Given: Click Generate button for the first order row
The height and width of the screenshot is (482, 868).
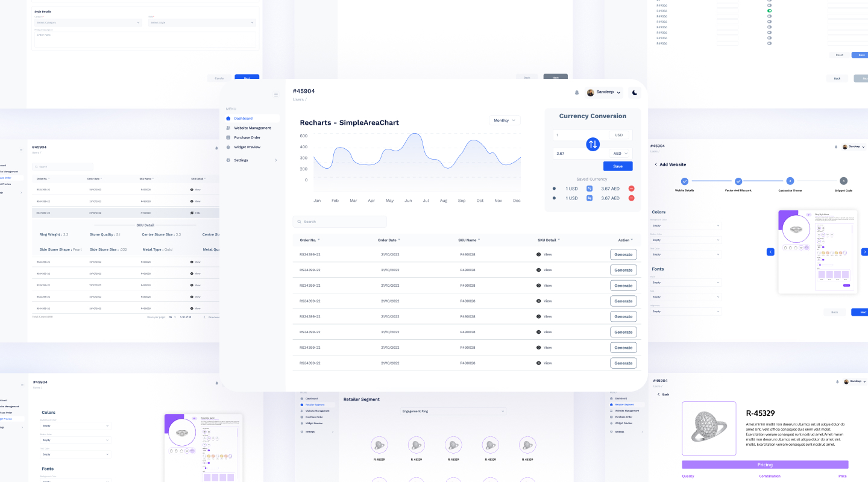Looking at the screenshot, I should pyautogui.click(x=623, y=255).
